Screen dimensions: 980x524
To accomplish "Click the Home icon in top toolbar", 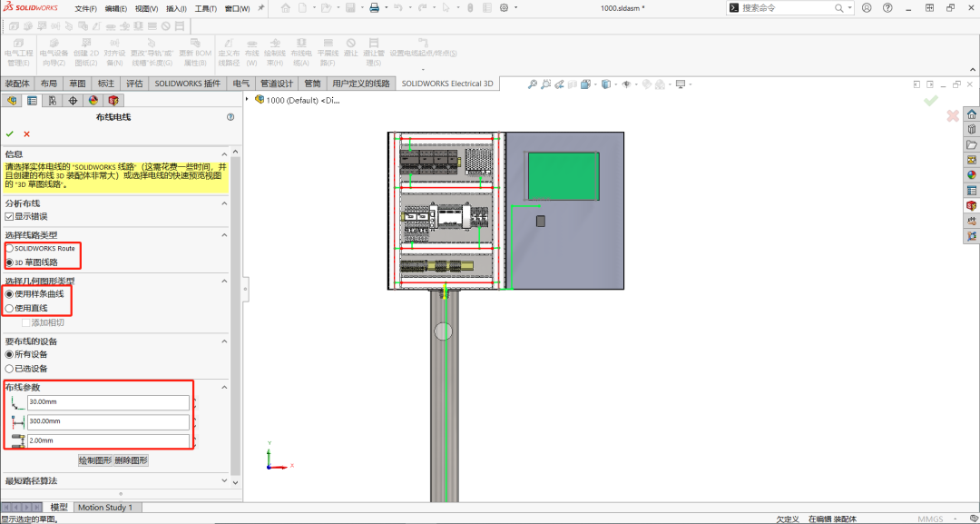I will tap(286, 8).
